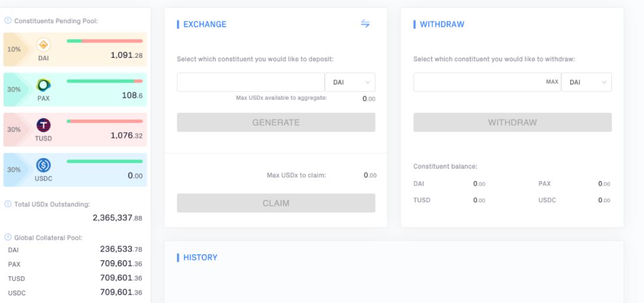The width and height of the screenshot is (644, 303).
Task: Click info icon beside Constituents Pending Pool
Action: click(x=8, y=20)
